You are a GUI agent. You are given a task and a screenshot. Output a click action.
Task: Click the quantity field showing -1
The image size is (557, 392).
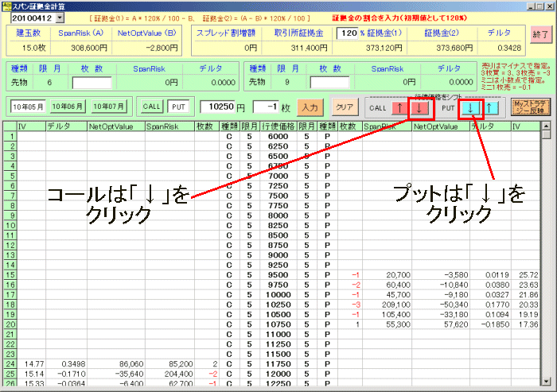pos(265,107)
